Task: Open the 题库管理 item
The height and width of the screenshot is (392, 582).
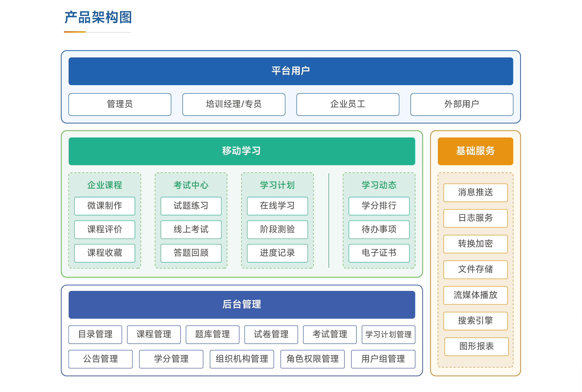Action: [212, 334]
